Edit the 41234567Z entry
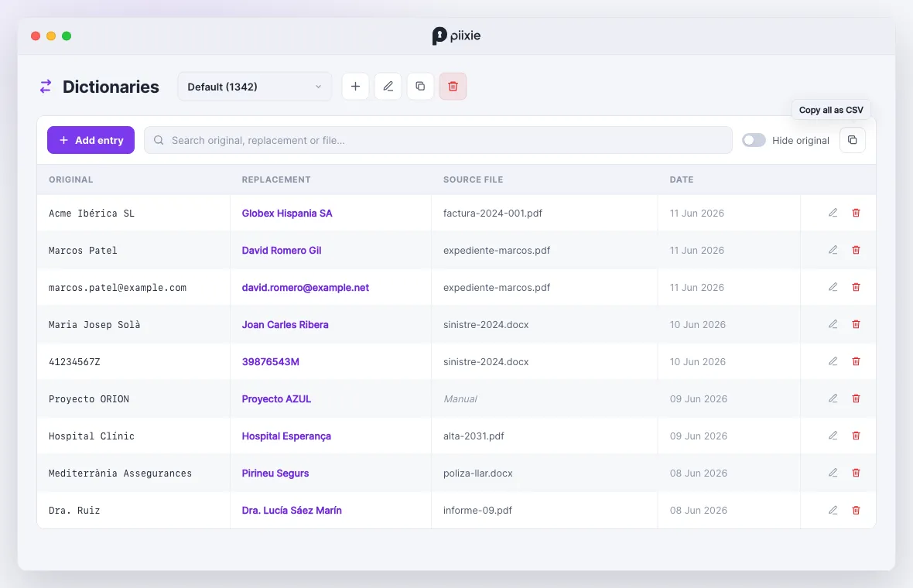 (833, 361)
